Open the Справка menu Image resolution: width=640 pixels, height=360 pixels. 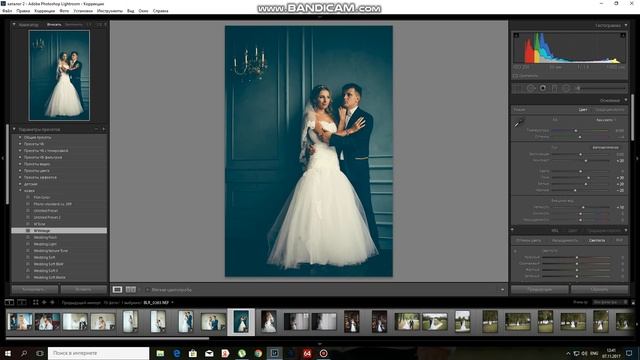pos(160,11)
